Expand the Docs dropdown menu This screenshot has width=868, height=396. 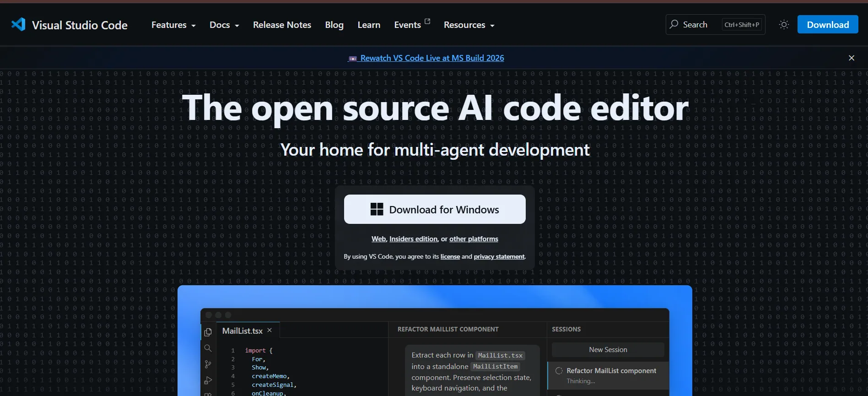tap(224, 25)
